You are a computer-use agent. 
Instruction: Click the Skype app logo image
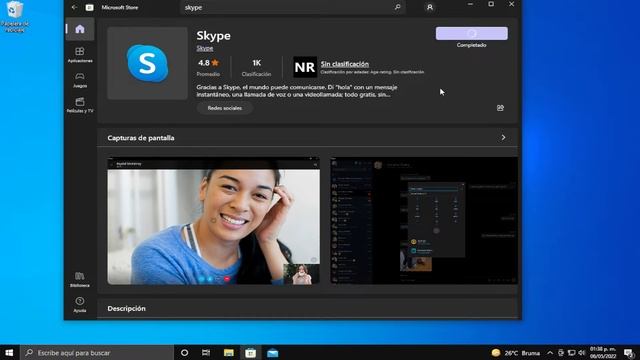pos(147,63)
